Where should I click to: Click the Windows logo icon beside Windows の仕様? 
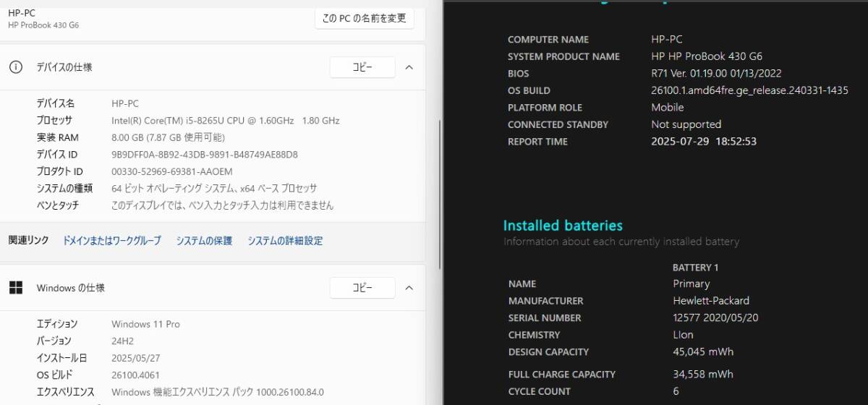coord(15,288)
